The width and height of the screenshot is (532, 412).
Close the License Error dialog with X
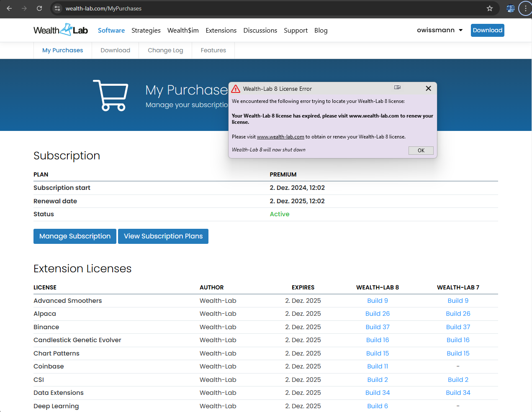[x=428, y=88]
